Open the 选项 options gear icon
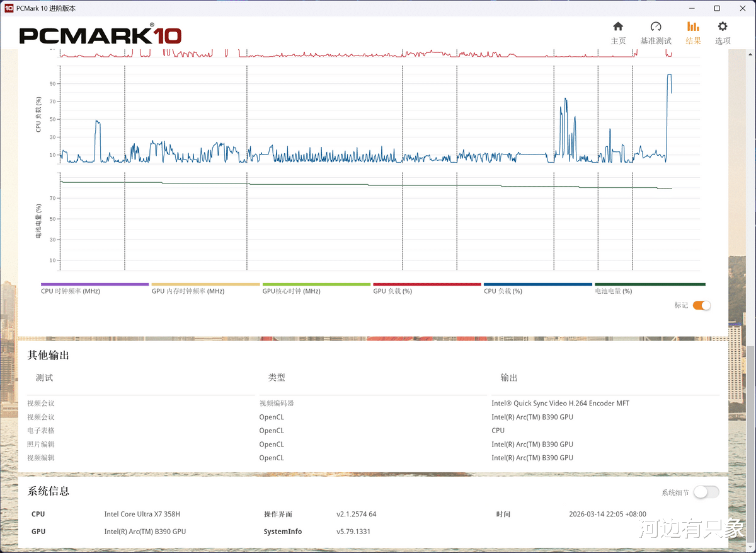Image resolution: width=756 pixels, height=553 pixels. 723,26
